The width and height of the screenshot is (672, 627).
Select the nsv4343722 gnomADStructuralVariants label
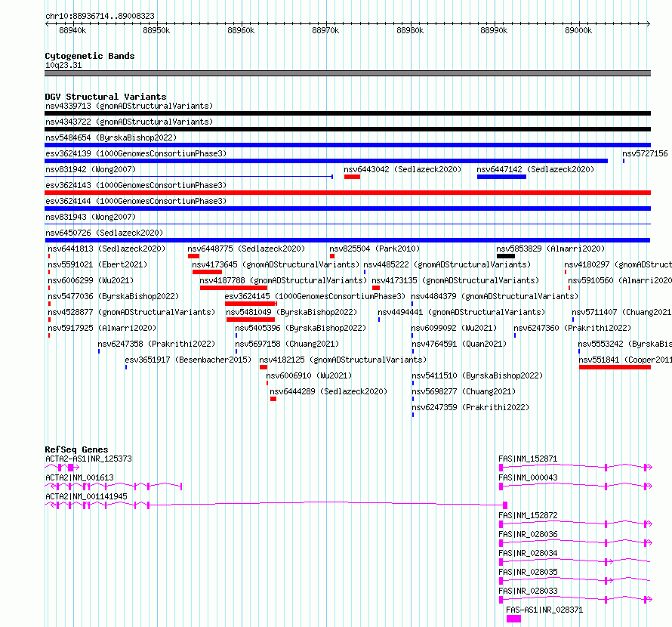129,122
